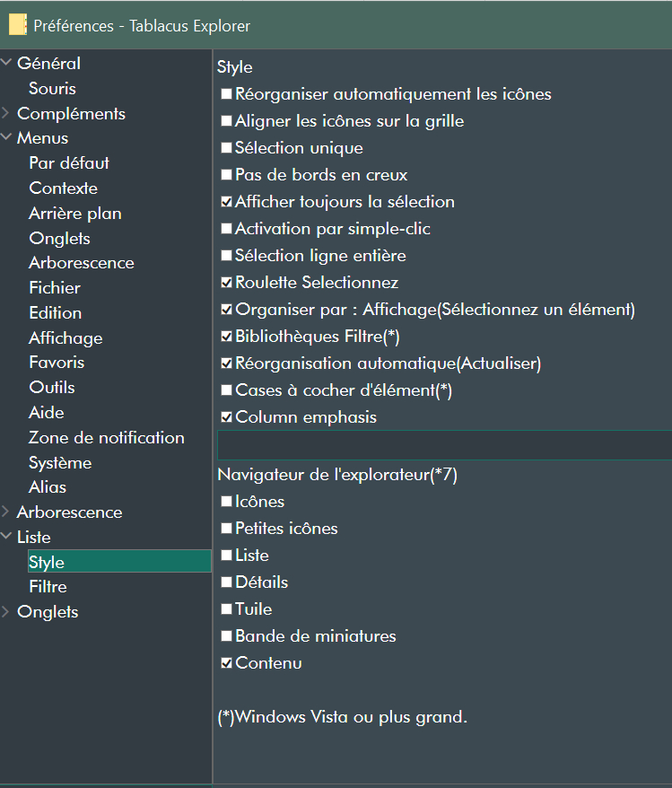This screenshot has width=672, height=788.
Task: Collapse the Liste section
Action: 7,536
